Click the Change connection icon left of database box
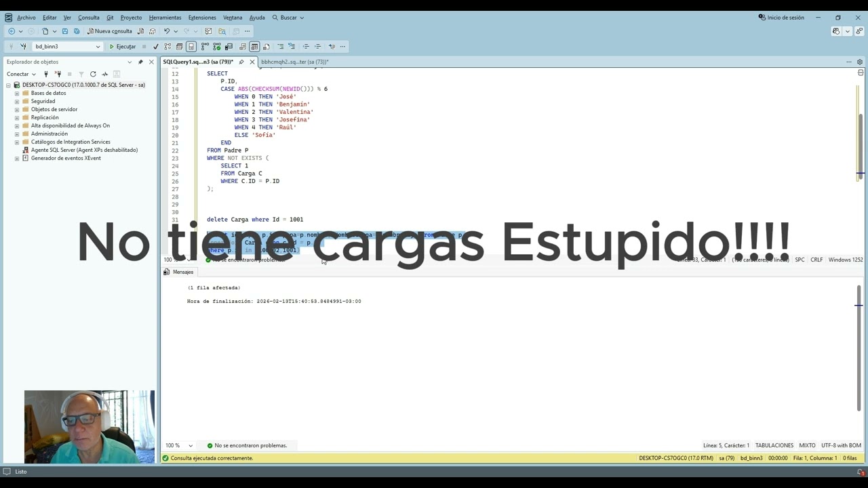 [x=23, y=47]
